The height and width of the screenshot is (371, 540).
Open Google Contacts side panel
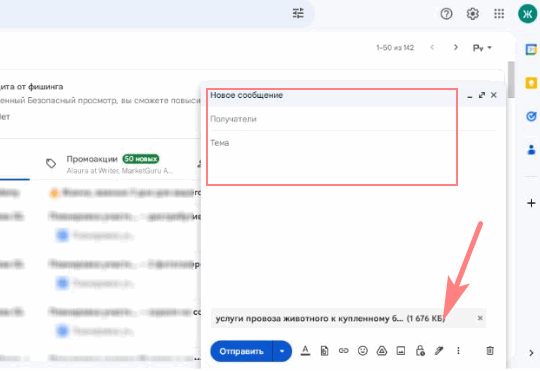pyautogui.click(x=531, y=150)
